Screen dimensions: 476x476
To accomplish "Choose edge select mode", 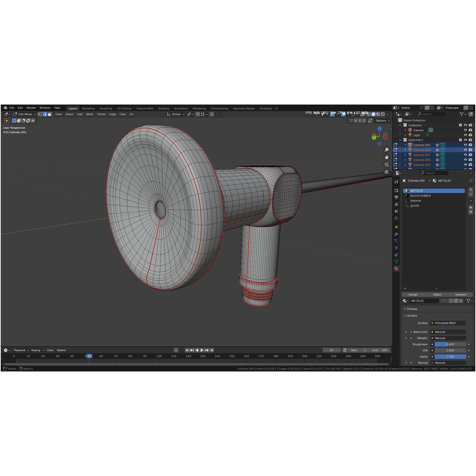I will coord(45,114).
